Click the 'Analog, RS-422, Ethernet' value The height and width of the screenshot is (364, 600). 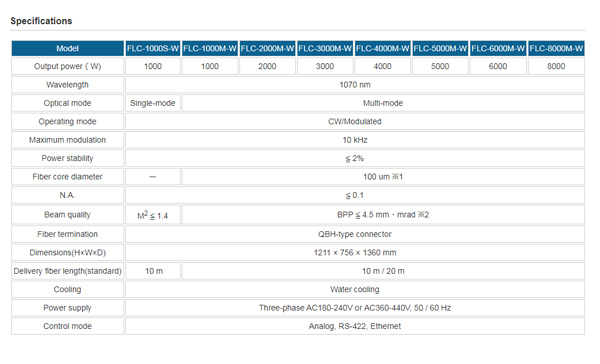(x=355, y=326)
